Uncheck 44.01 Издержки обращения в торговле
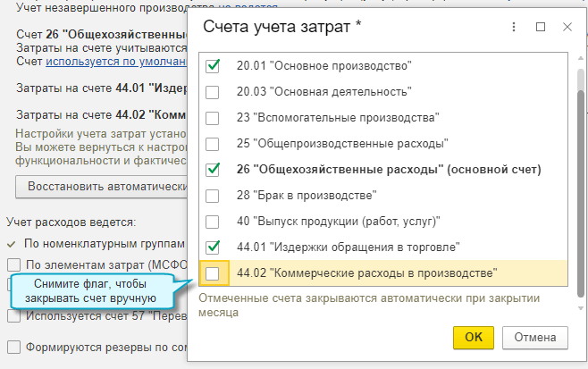This screenshot has height=369, width=588. click(x=213, y=247)
